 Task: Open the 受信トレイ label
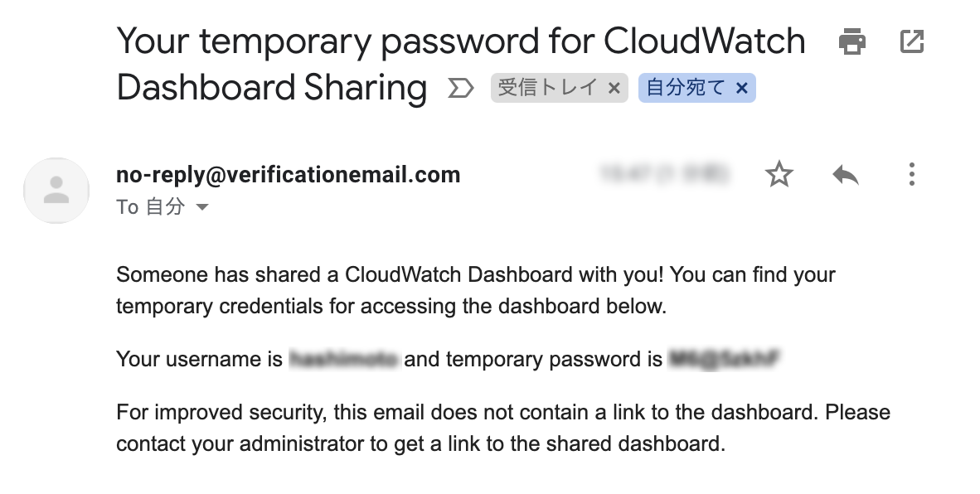(x=547, y=88)
